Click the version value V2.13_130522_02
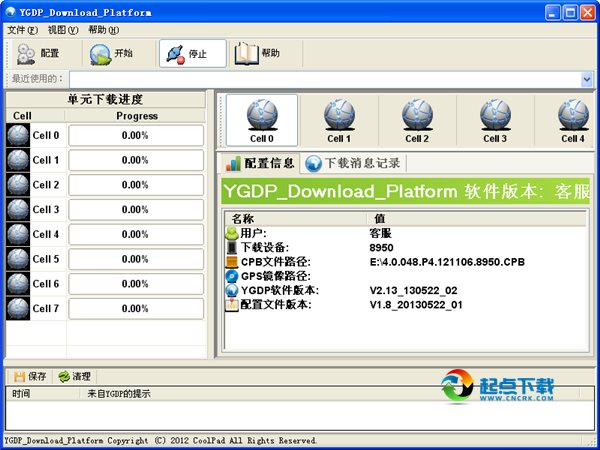 413,291
